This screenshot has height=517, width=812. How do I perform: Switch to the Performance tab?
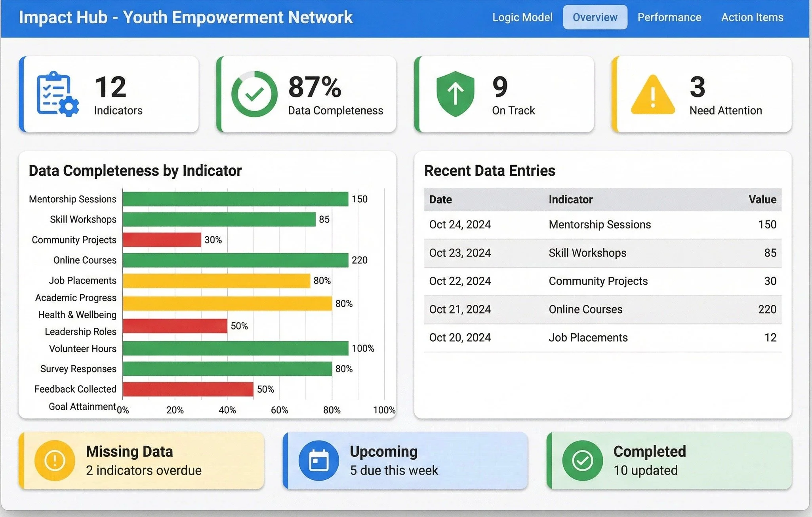pyautogui.click(x=669, y=17)
